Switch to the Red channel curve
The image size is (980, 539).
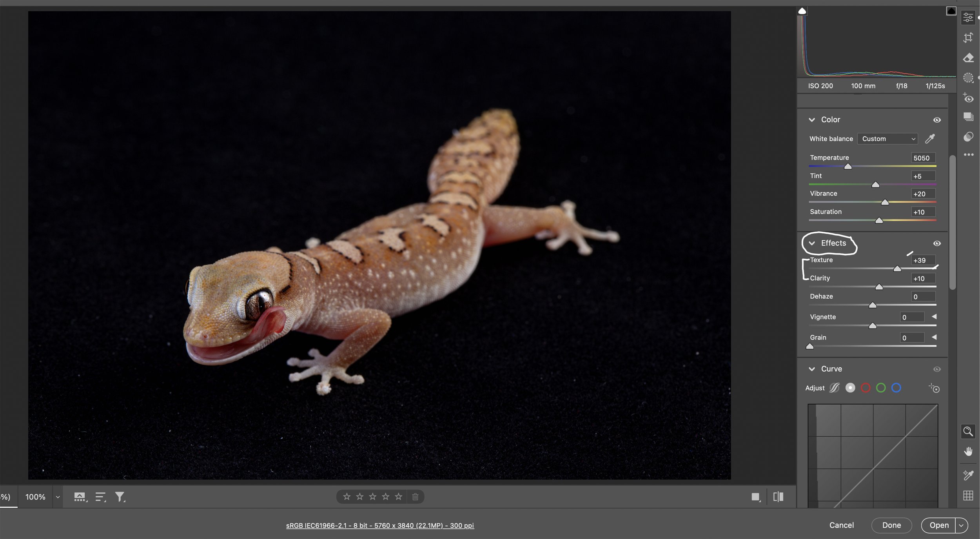[x=865, y=388]
